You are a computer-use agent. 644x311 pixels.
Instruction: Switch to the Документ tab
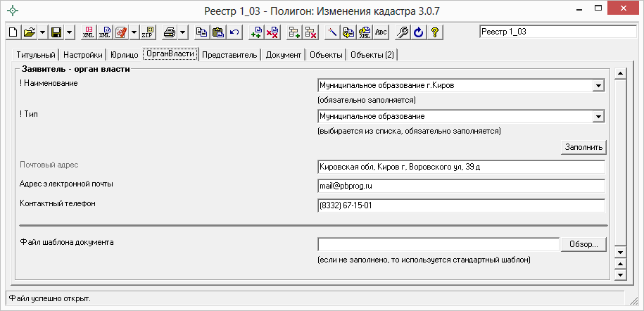pyautogui.click(x=284, y=56)
